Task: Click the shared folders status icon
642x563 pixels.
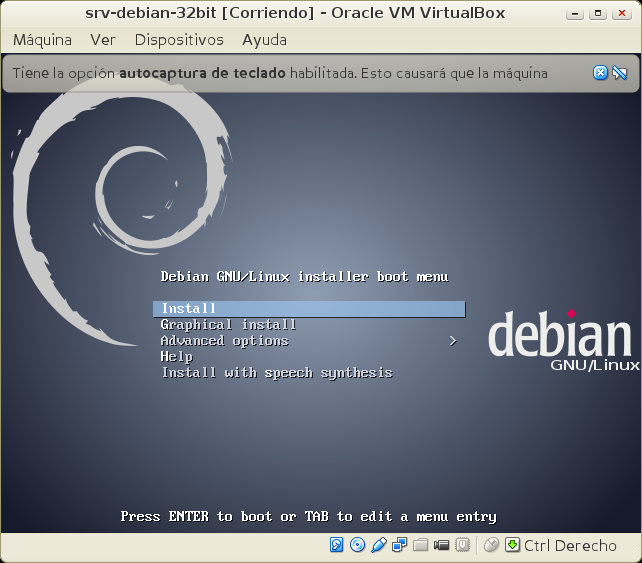Action: [421, 545]
